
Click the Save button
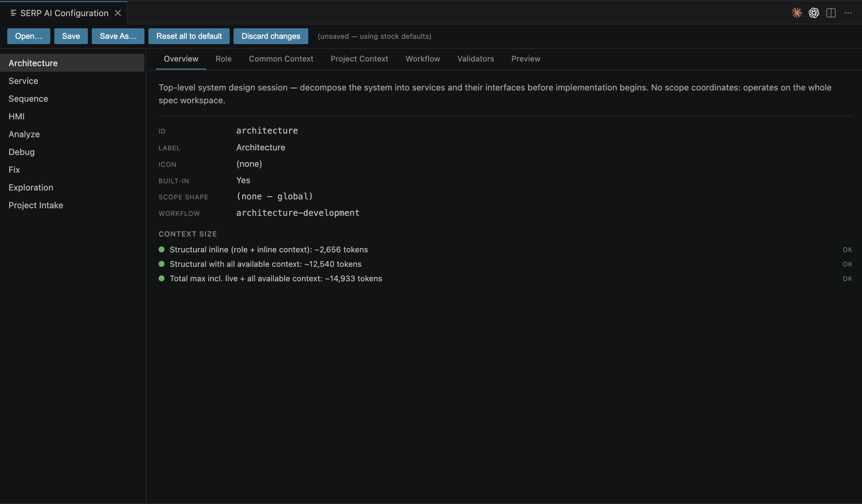pos(71,36)
